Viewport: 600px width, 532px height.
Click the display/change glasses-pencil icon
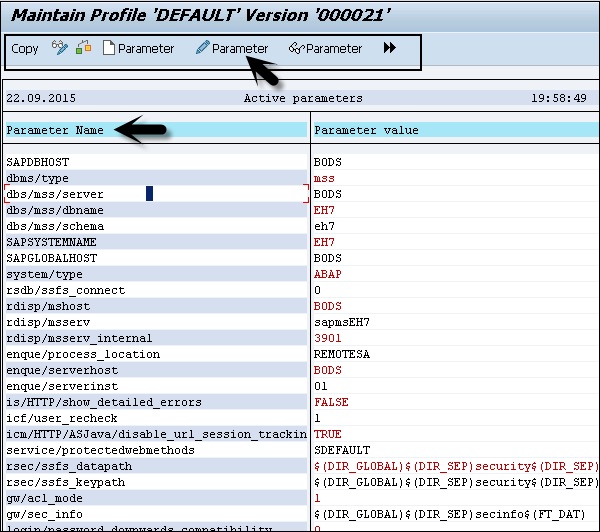coord(60,48)
